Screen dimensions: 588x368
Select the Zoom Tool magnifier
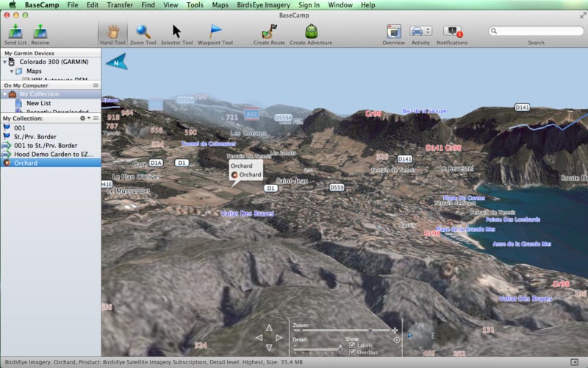point(143,32)
